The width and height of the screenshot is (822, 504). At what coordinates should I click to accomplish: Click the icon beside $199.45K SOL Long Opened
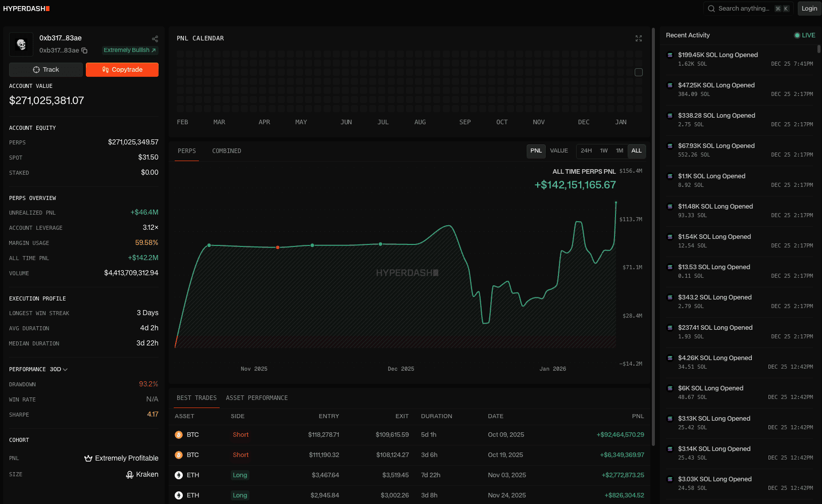coord(670,55)
